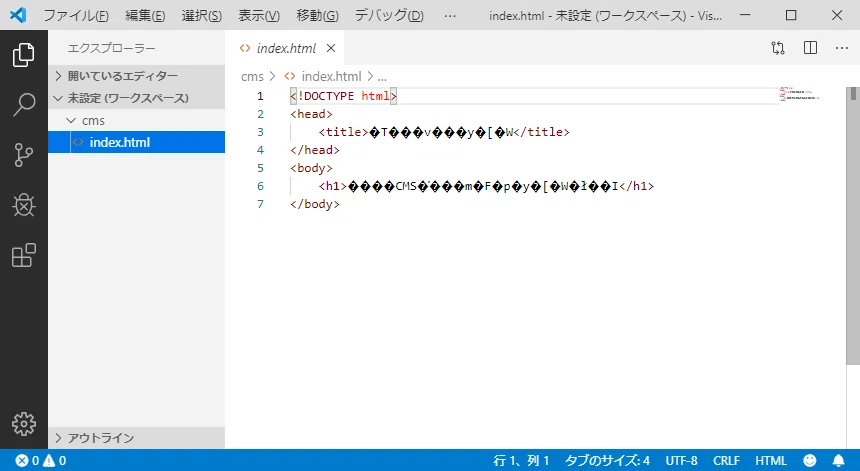
Task: Open the Debug view icon
Action: tap(24, 205)
